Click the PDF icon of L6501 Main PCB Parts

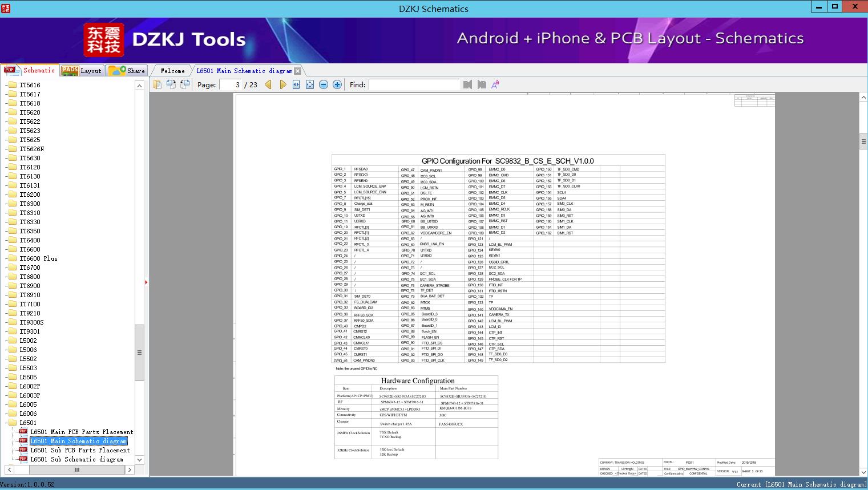[23, 431]
